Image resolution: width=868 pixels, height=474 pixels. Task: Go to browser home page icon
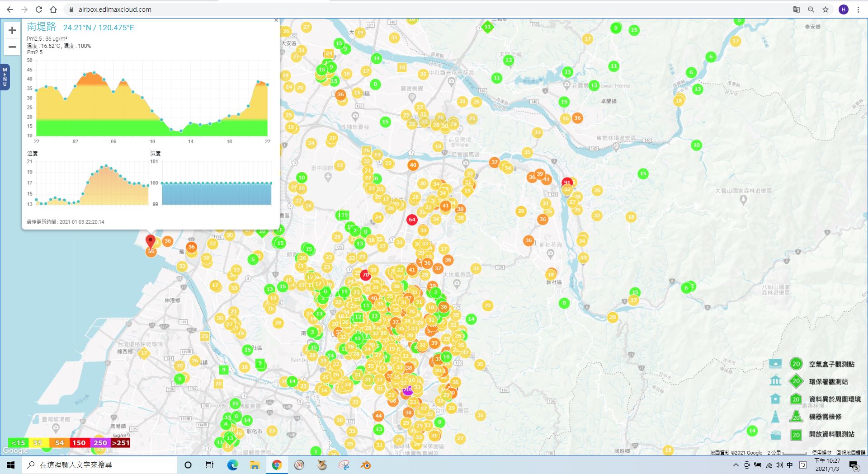click(x=53, y=9)
